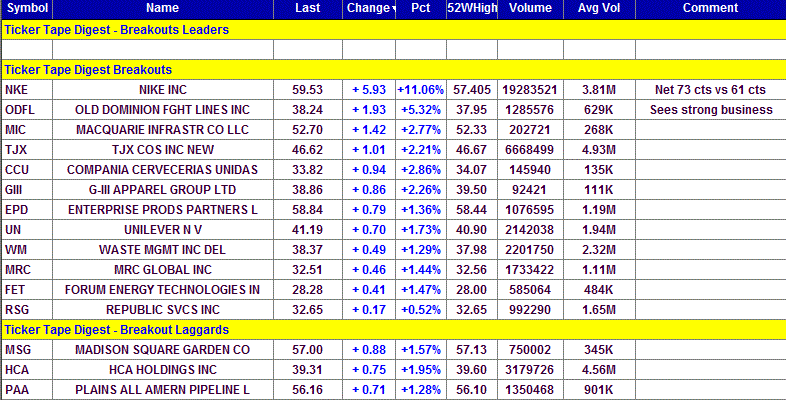Click the ODFL symbol cell
The image size is (786, 400).
point(27,110)
